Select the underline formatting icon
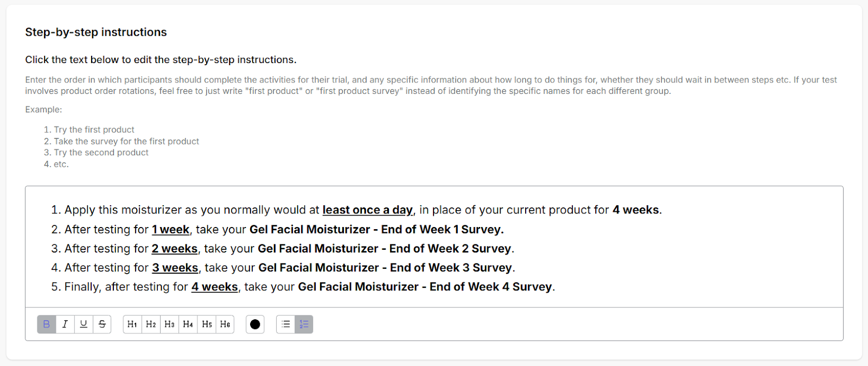Image resolution: width=868 pixels, height=366 pixels. coord(83,324)
